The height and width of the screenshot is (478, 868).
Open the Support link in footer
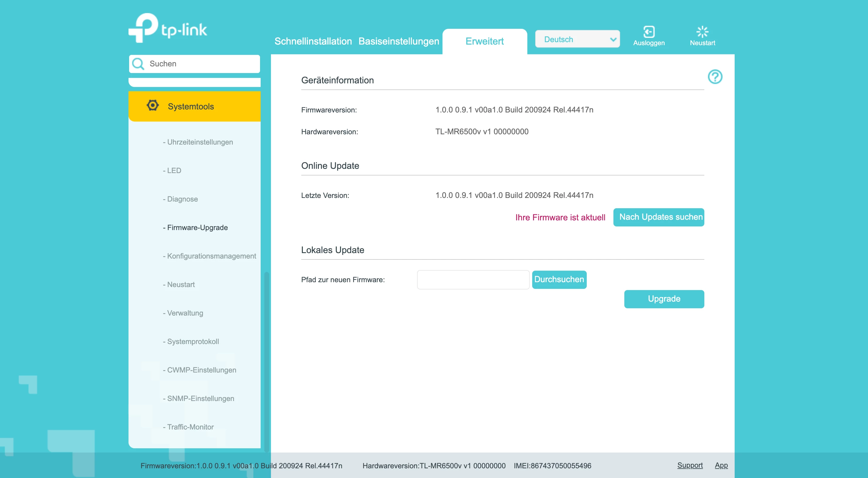coord(690,465)
